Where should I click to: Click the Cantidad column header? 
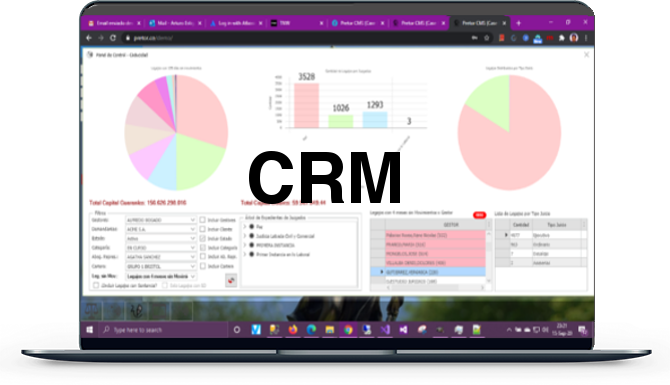[520, 224]
